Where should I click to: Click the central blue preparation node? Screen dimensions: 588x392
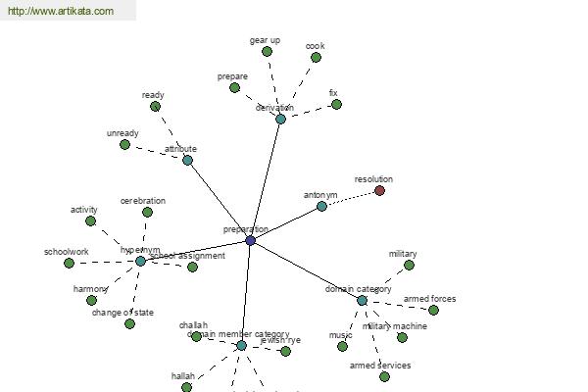[251, 240]
